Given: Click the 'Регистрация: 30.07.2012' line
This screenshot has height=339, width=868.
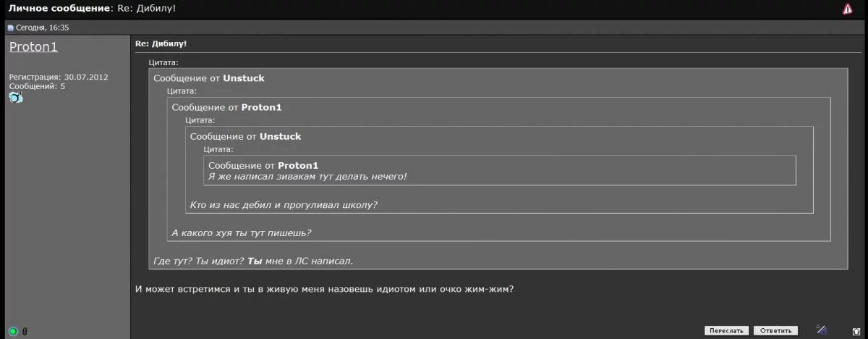Looking at the screenshot, I should click(x=59, y=77).
